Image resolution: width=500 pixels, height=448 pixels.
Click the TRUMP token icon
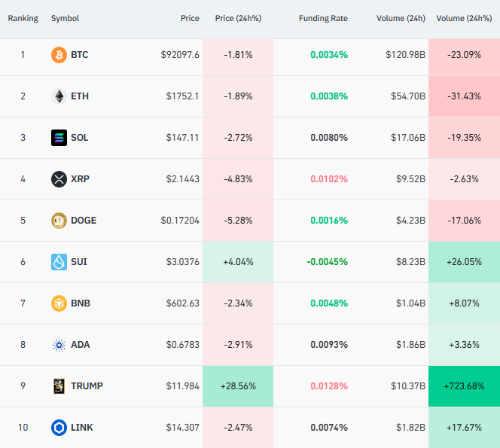(x=59, y=386)
